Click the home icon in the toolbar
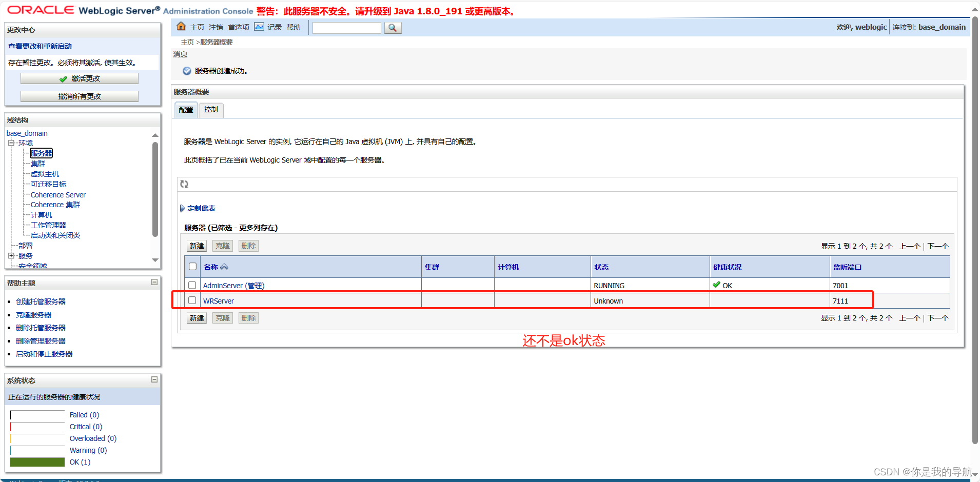Image resolution: width=980 pixels, height=482 pixels. (181, 26)
